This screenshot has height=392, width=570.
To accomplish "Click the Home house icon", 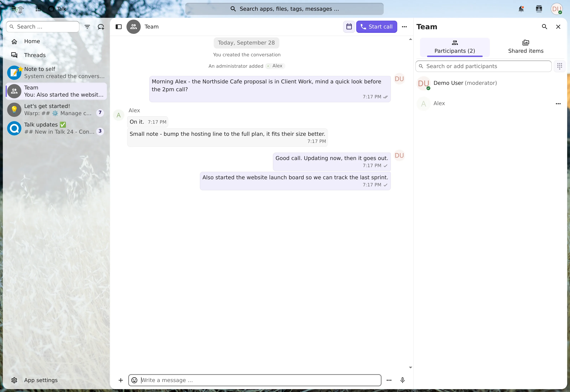I will [x=14, y=42].
